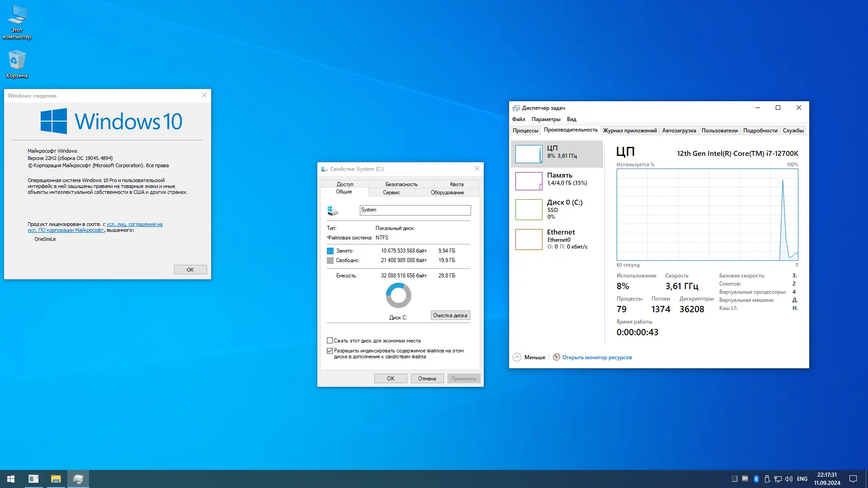Open the Parameters menu in Task Manager
This screenshot has width=868, height=488.
click(546, 119)
